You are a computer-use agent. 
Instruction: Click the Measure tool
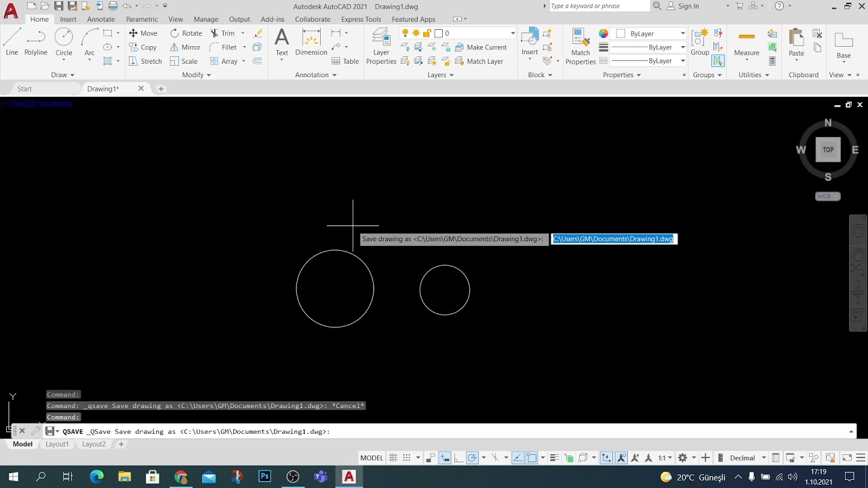pyautogui.click(x=747, y=42)
